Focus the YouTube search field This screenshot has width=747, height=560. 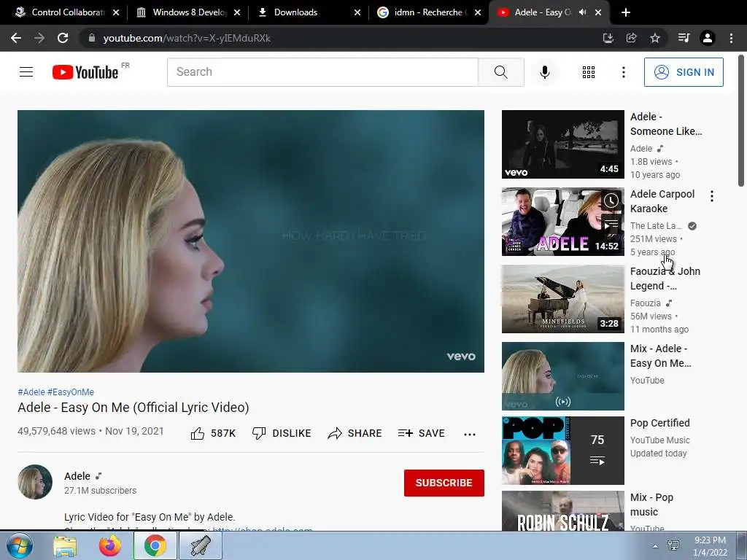point(322,72)
